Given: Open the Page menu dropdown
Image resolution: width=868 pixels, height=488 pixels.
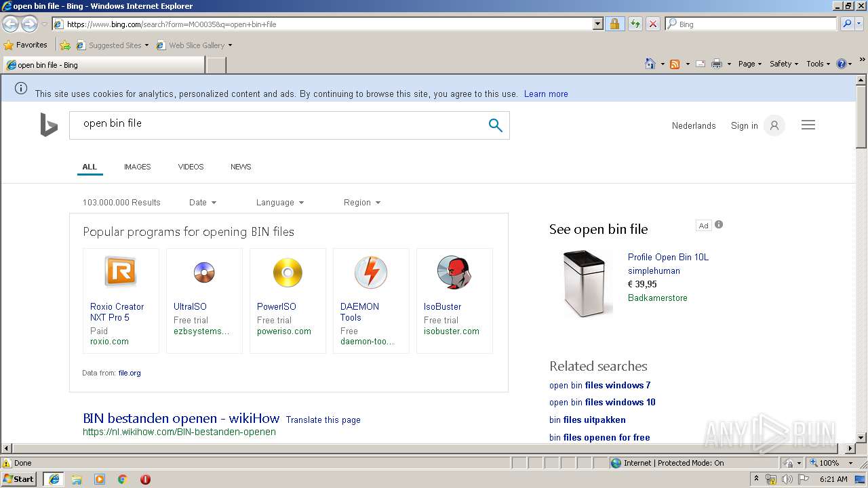Looking at the screenshot, I should click(750, 64).
